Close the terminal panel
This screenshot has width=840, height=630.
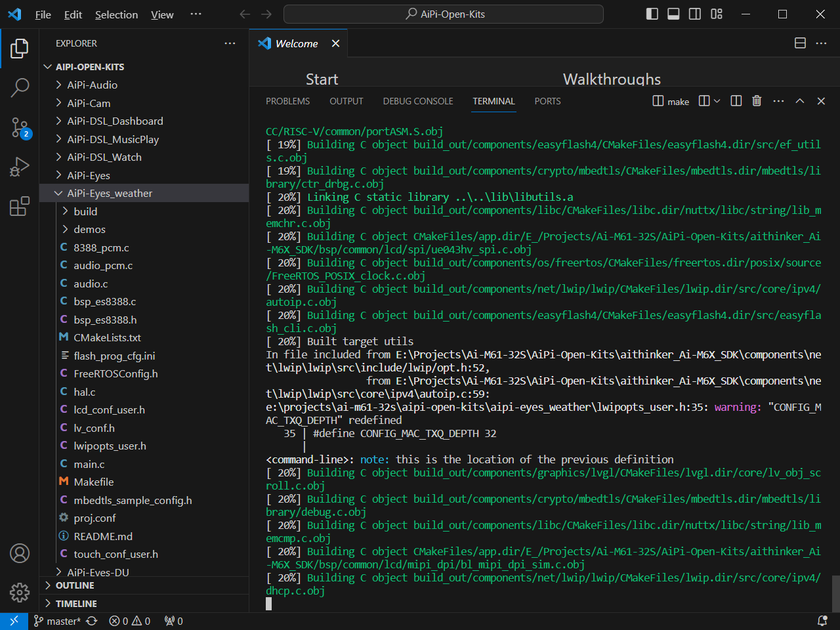coord(821,101)
